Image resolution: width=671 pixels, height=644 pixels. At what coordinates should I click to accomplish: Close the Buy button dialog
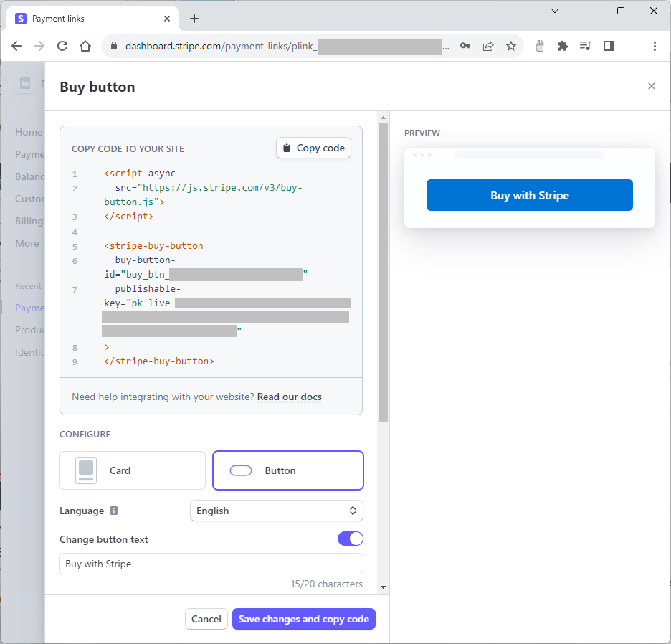[651, 86]
